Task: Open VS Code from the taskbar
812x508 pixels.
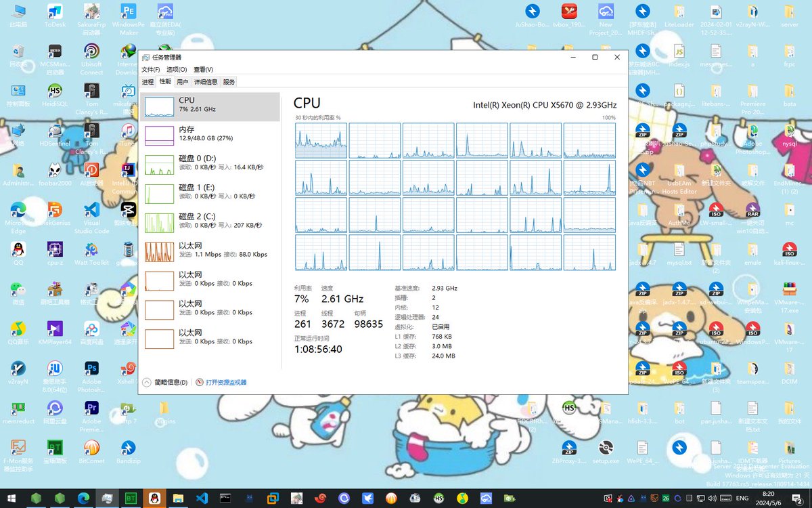Action: pyautogui.click(x=202, y=498)
